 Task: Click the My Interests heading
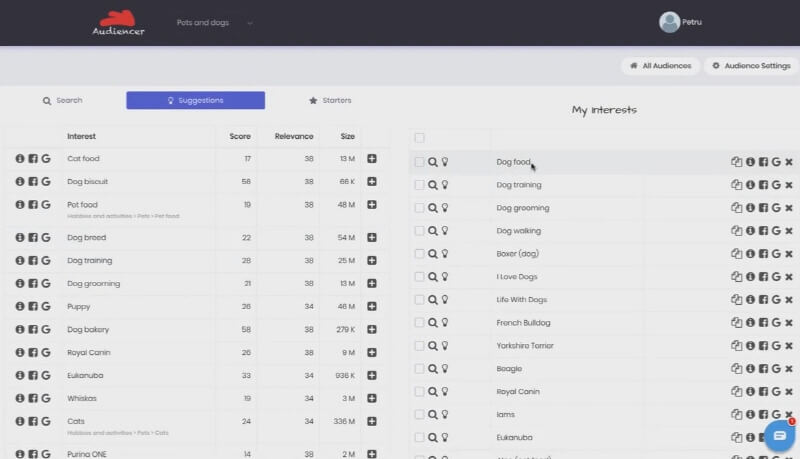coord(604,110)
